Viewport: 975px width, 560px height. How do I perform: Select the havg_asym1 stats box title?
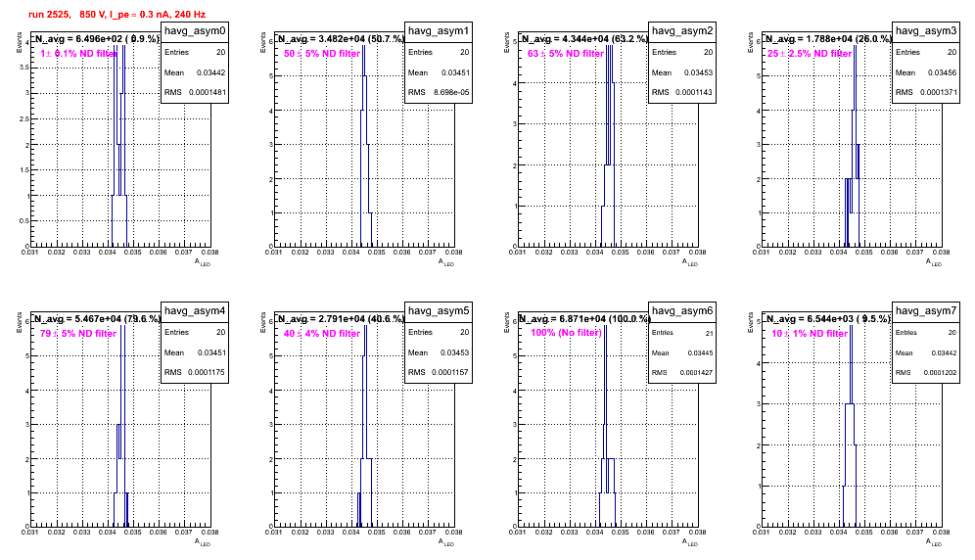click(x=439, y=31)
